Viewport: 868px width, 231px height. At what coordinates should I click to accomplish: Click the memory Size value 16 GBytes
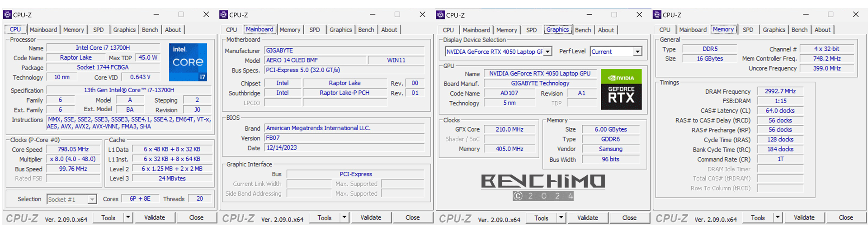tap(710, 59)
